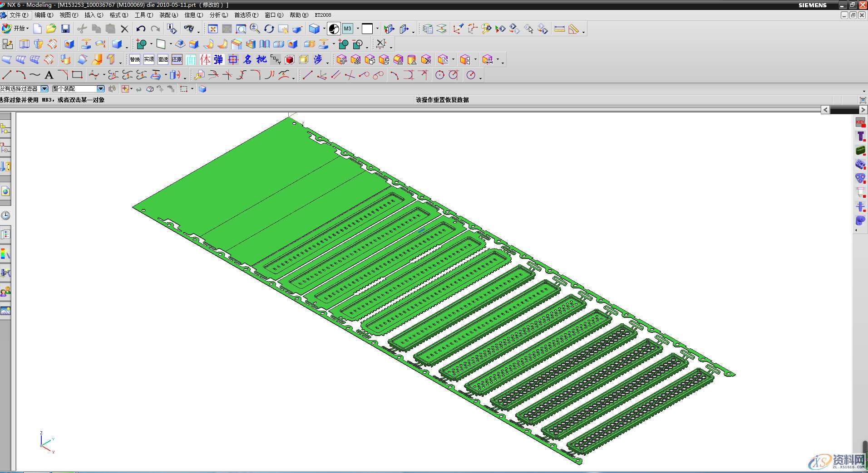The image size is (868, 473).
Task: Select the Rotate view icon
Action: point(269,29)
